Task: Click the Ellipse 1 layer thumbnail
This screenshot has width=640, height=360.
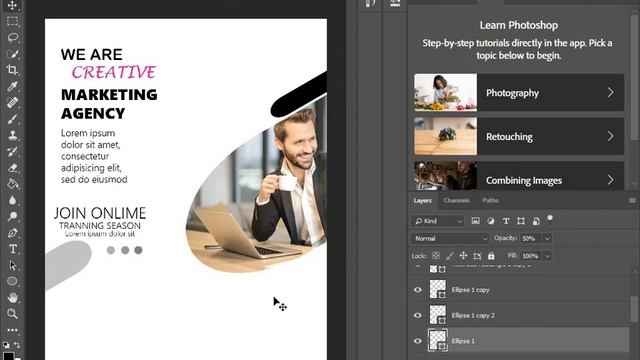Action: coord(438,340)
